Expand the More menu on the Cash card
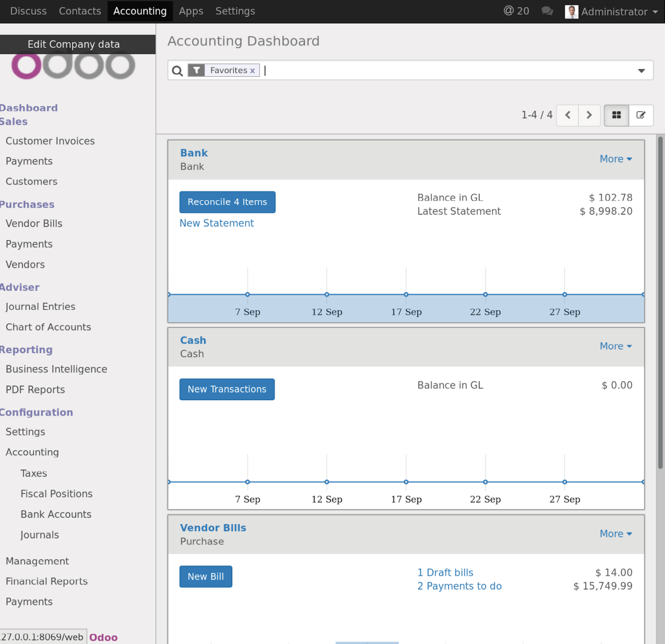Screen dimensions: 665x644 pyautogui.click(x=616, y=346)
